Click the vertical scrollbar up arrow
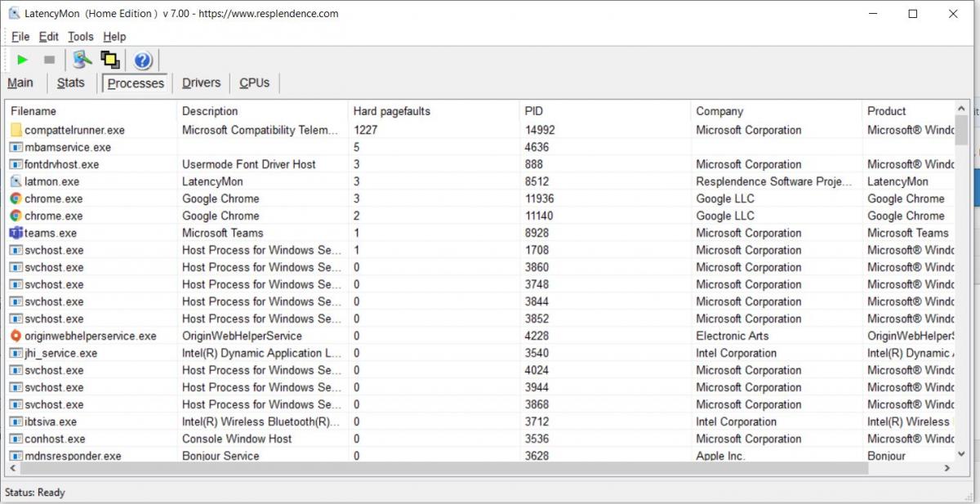The height and width of the screenshot is (504, 980). 961,109
